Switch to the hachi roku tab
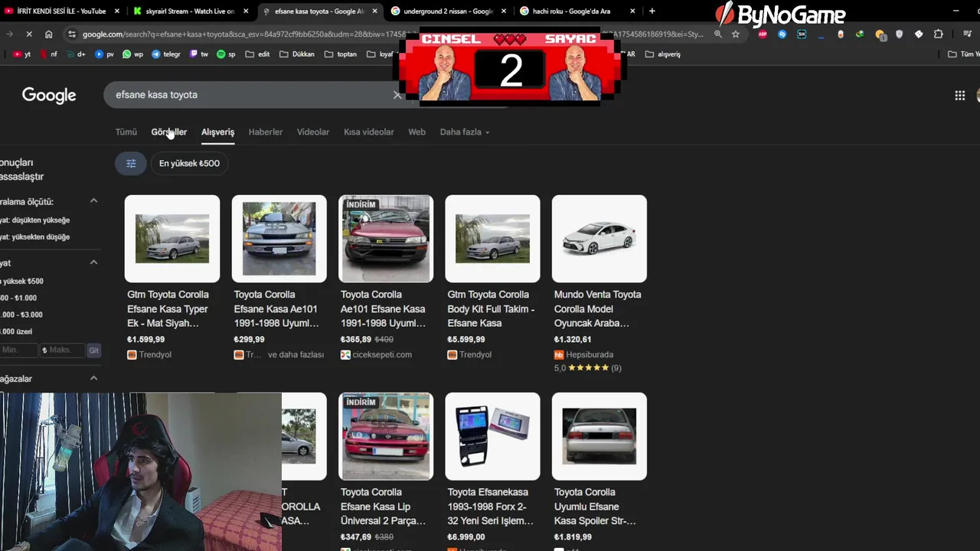Screen dimensions: 980x551 pyautogui.click(x=577, y=11)
